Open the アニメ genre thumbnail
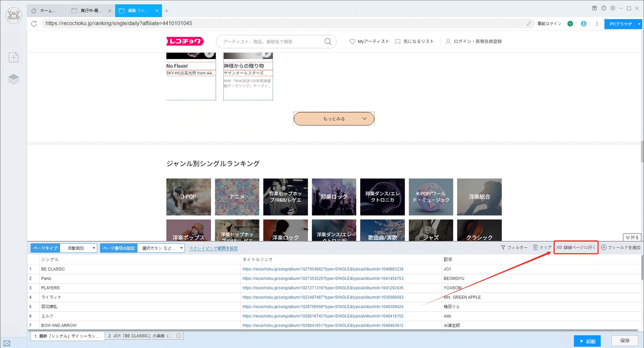 pos(237,197)
